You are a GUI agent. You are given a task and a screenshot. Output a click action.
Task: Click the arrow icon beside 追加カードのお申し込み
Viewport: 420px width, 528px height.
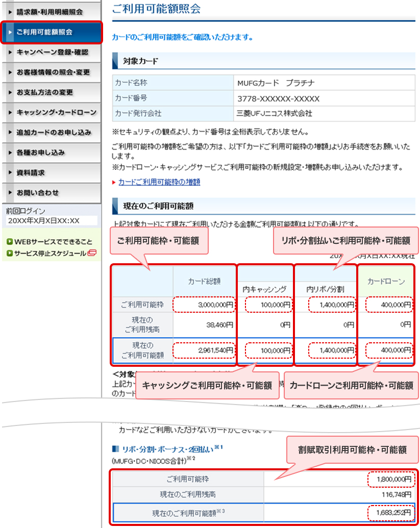[x=9, y=133]
